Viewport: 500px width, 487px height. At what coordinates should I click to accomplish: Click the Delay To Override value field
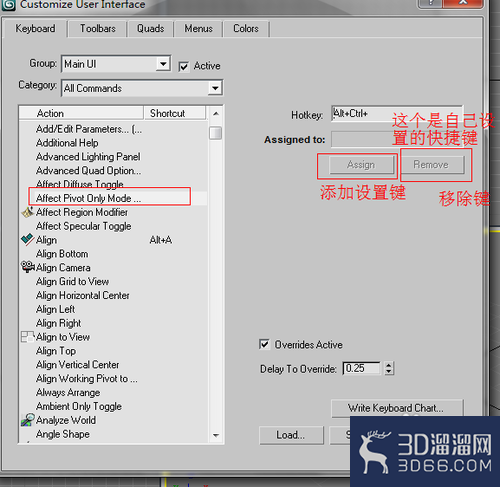pos(361,368)
